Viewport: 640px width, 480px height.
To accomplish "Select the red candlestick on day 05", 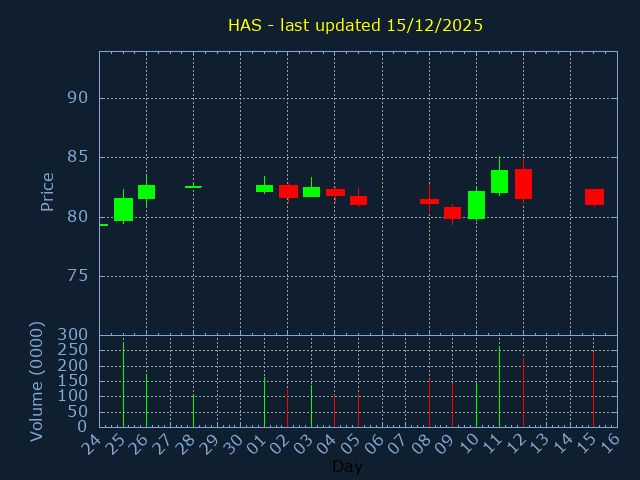I will click(358, 200).
